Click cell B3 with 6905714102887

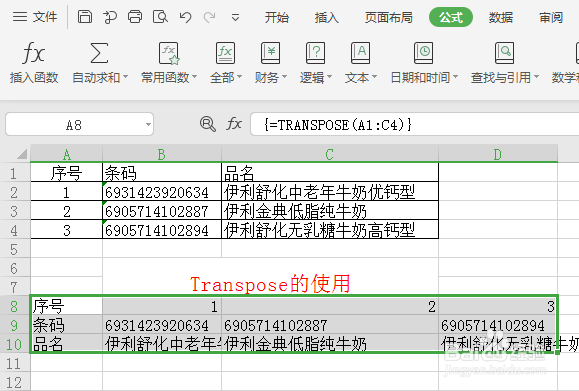tap(162, 211)
